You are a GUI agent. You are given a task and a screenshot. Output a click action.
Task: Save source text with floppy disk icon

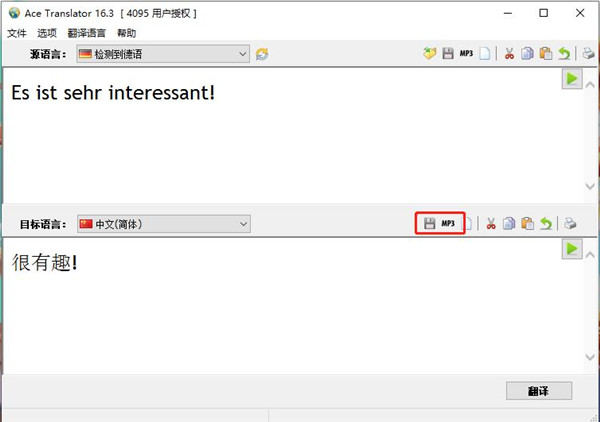click(448, 54)
